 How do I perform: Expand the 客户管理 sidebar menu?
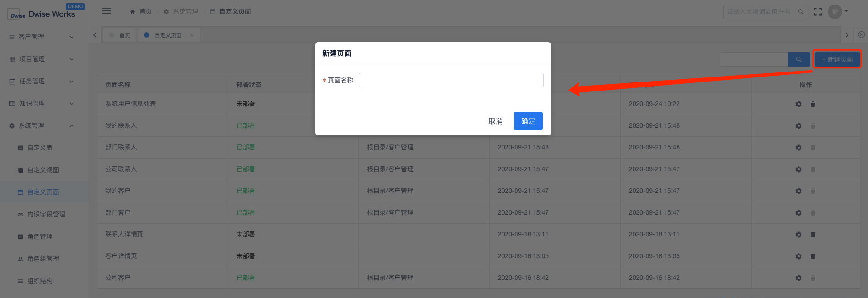tap(41, 37)
